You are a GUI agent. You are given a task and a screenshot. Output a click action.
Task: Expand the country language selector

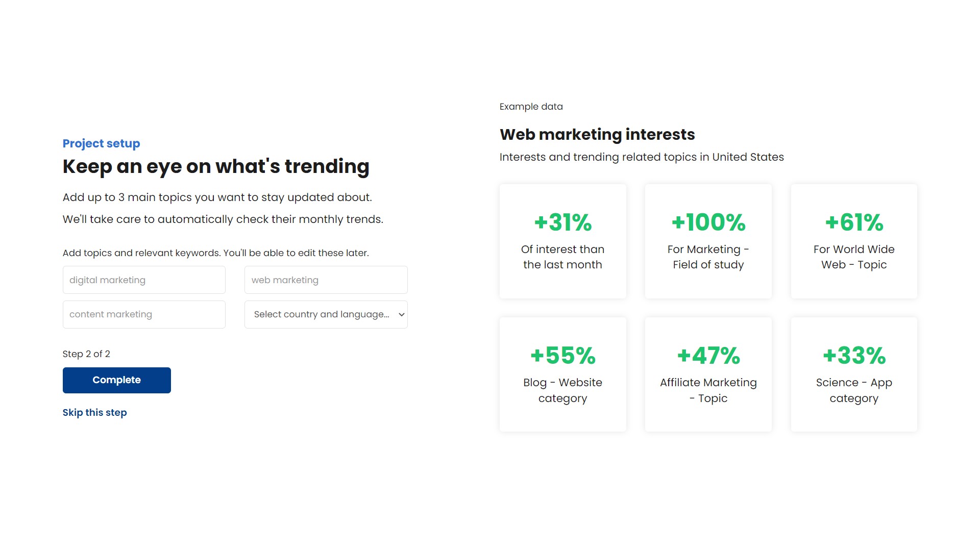[326, 314]
